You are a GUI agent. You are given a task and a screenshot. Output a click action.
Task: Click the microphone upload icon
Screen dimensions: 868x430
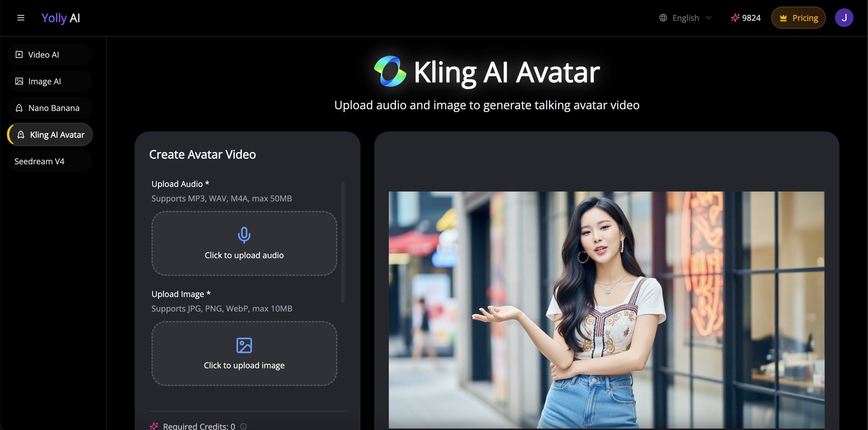pos(244,235)
